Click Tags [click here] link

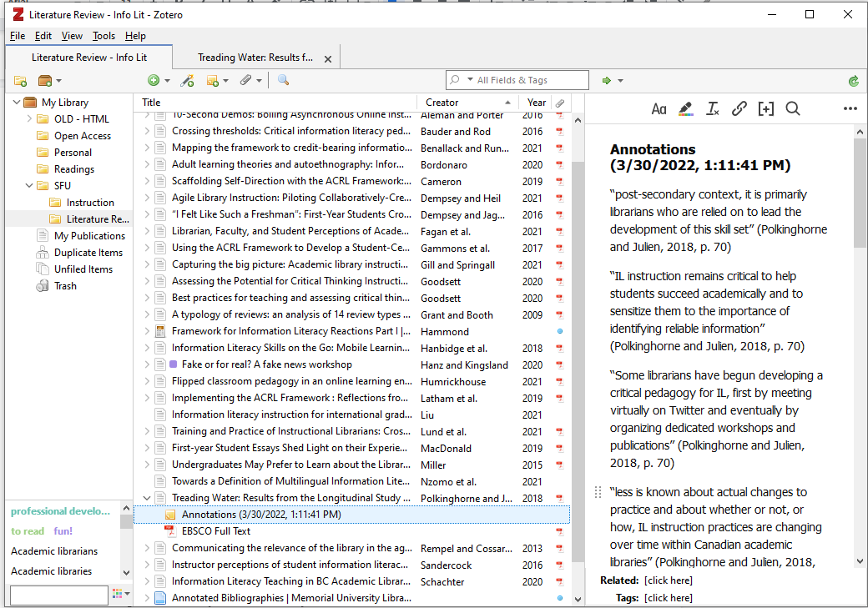[x=669, y=598]
